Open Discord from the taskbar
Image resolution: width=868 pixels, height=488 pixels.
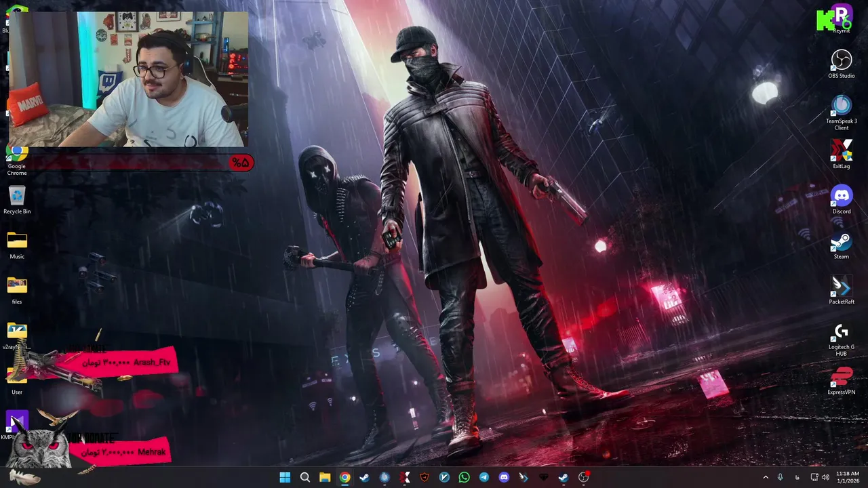(x=504, y=477)
